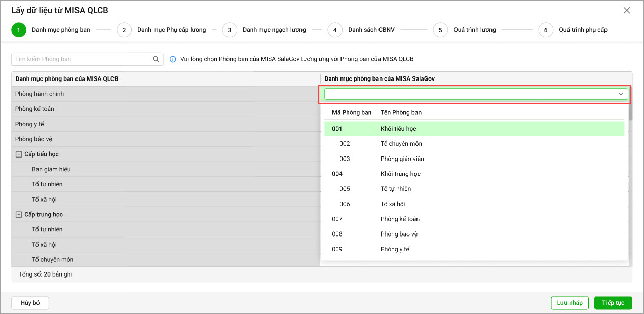Click step 4 circle Danh sách CBNV
Image resolution: width=644 pixels, height=314 pixels.
click(x=335, y=30)
